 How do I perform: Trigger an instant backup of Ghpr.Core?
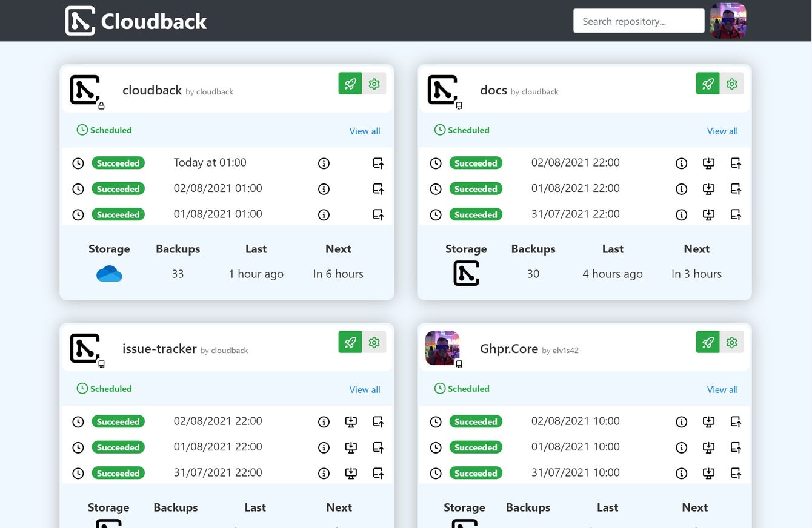coord(707,342)
